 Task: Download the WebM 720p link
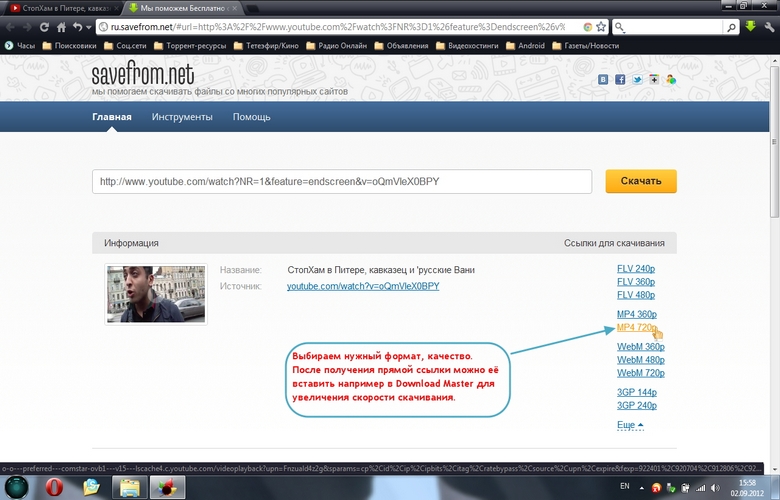(641, 373)
